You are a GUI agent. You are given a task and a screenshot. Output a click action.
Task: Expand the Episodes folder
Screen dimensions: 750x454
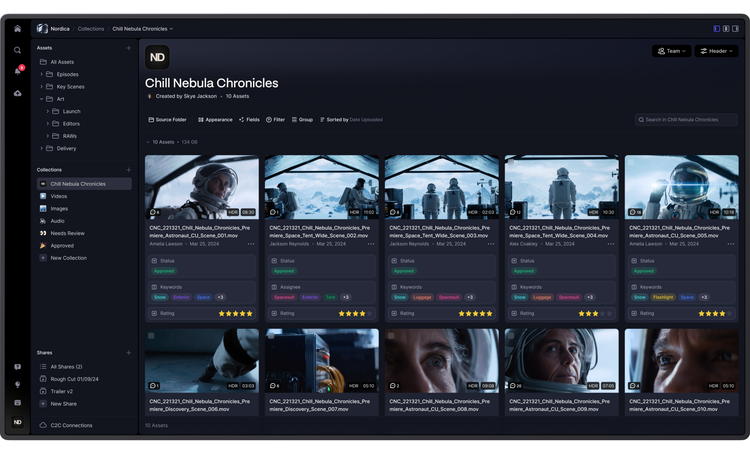(x=42, y=74)
